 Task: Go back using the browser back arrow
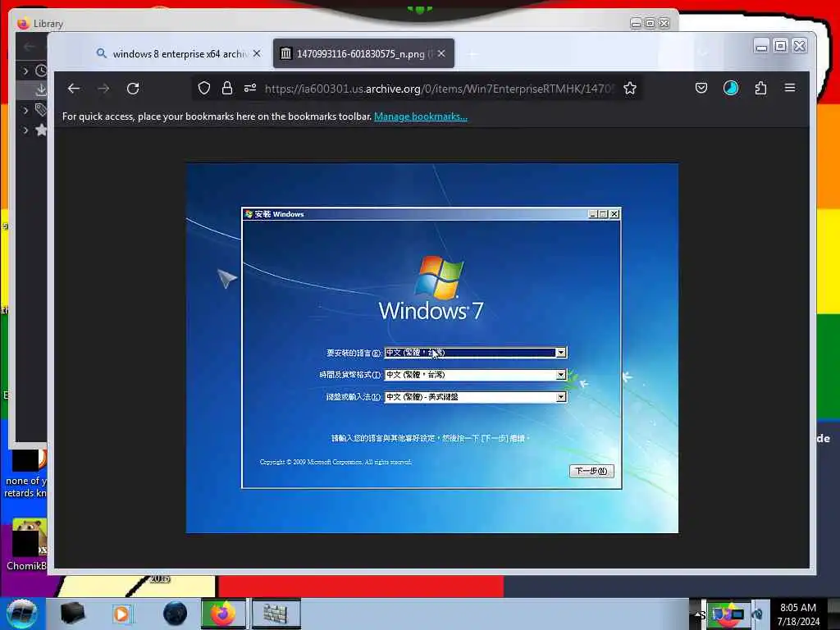[x=74, y=89]
